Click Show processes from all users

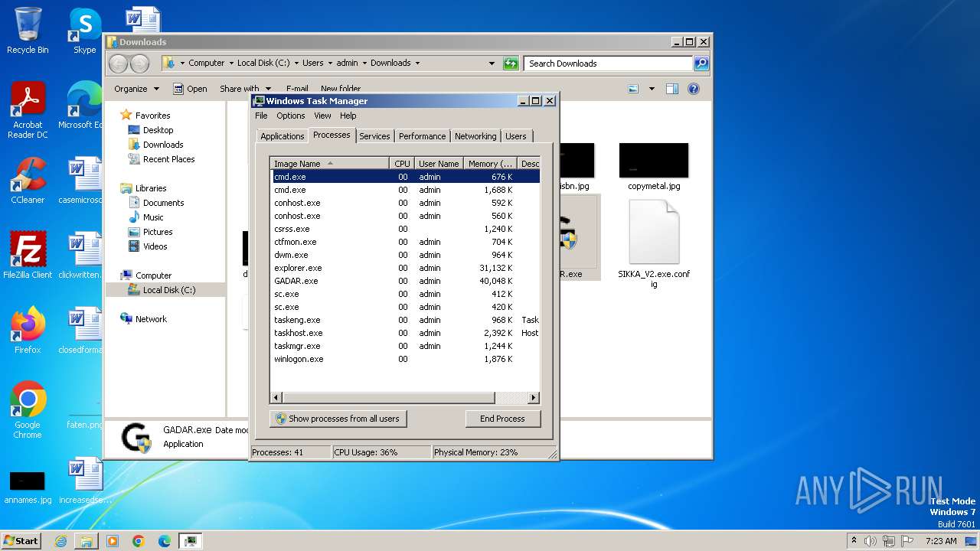click(338, 419)
